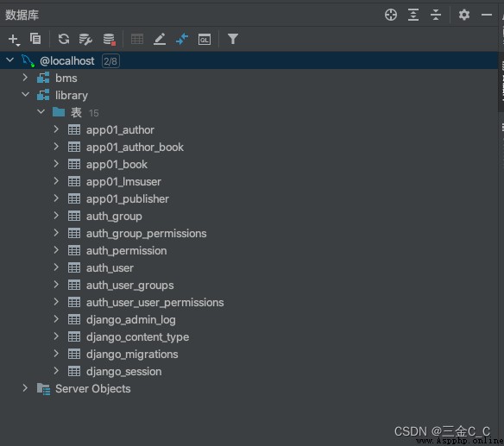The image size is (504, 446).
Task: Select the auth_user table
Action: 110,268
